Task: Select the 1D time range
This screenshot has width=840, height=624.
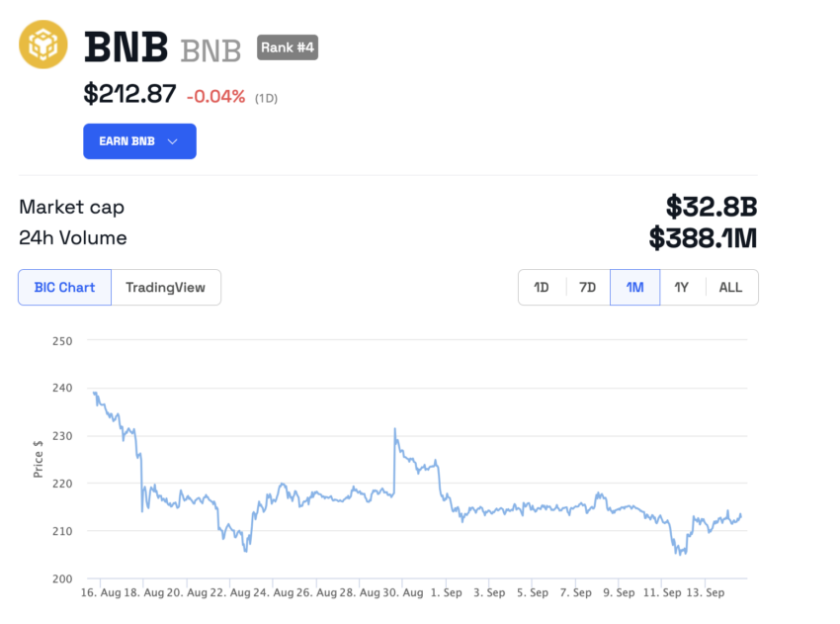Action: 541,287
